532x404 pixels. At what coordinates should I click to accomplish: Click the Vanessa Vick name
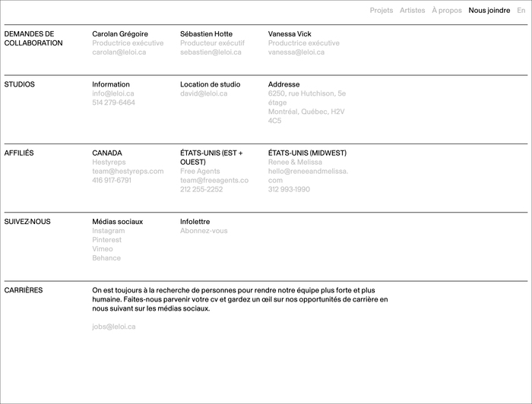tap(290, 34)
